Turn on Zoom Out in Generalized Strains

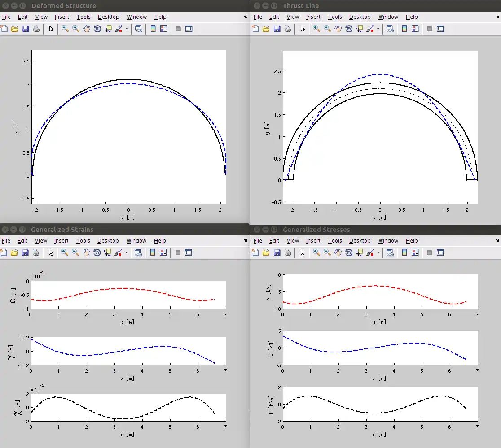(75, 252)
